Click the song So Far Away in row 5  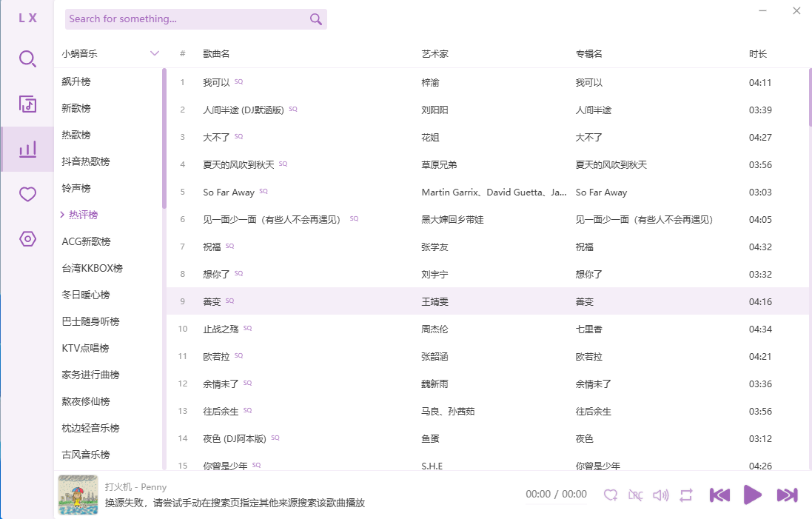(229, 192)
